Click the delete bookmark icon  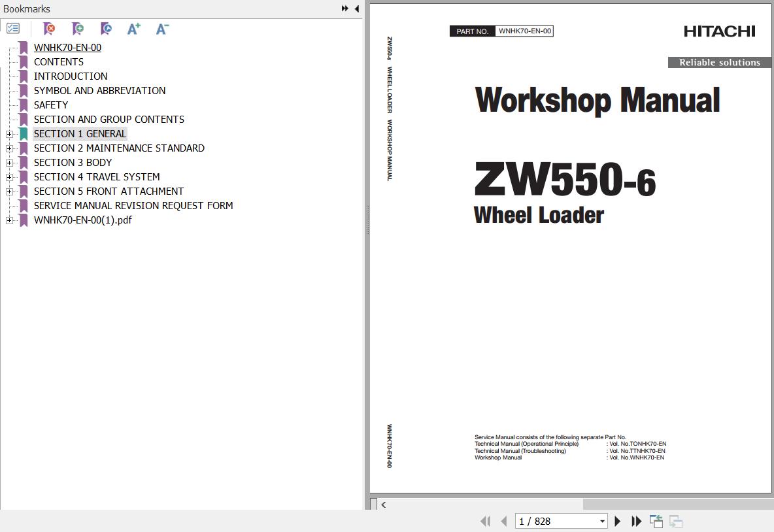pos(50,29)
